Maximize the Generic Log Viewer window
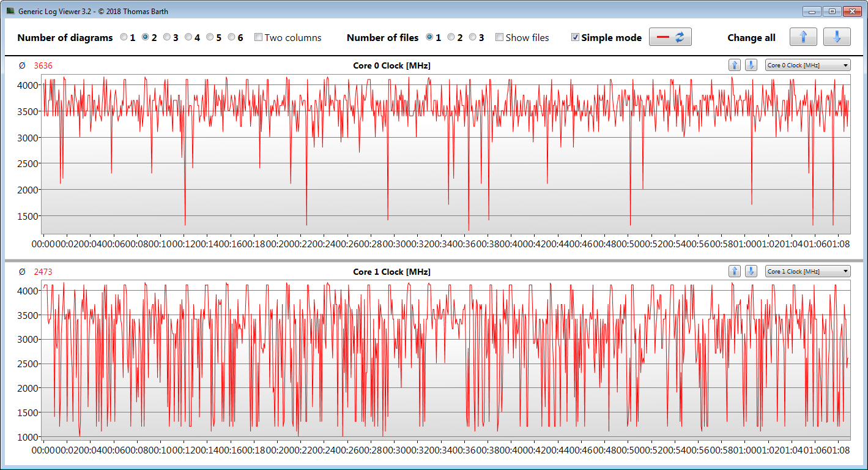The width and height of the screenshot is (868, 470). point(831,11)
